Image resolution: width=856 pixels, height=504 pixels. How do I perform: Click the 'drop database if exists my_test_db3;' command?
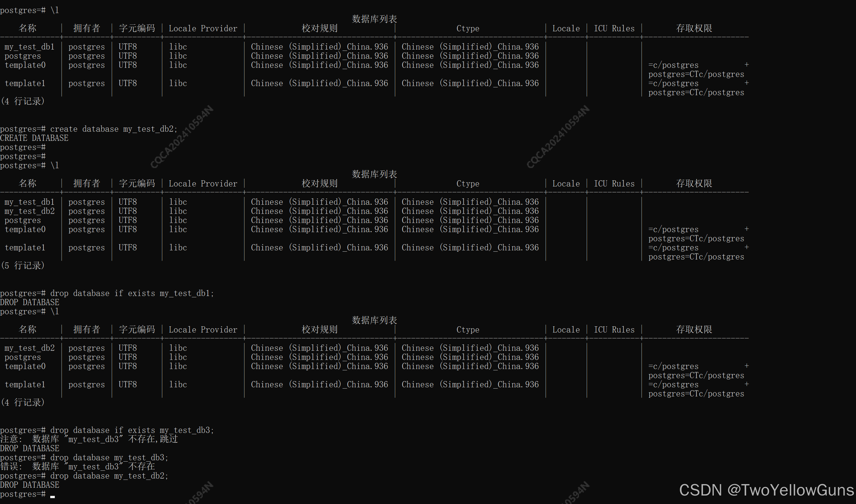[132, 430]
